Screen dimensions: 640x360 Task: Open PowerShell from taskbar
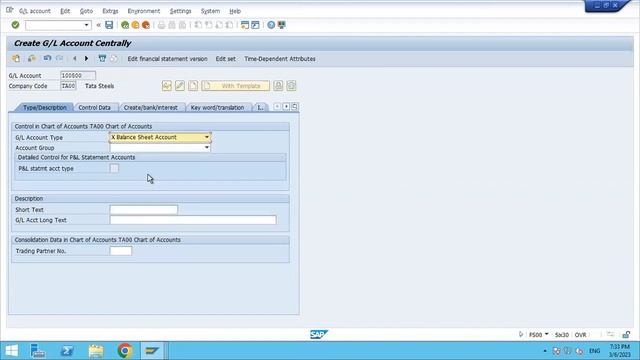click(x=67, y=351)
